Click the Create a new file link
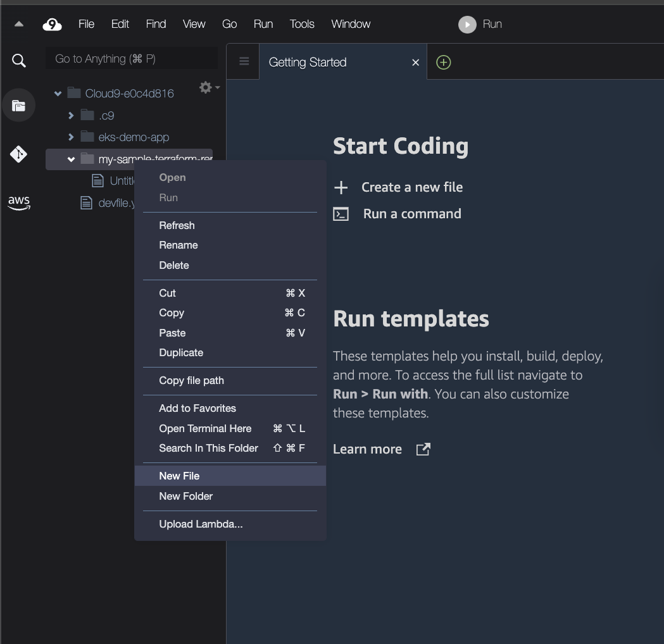Image resolution: width=664 pixels, height=644 pixels. [411, 187]
